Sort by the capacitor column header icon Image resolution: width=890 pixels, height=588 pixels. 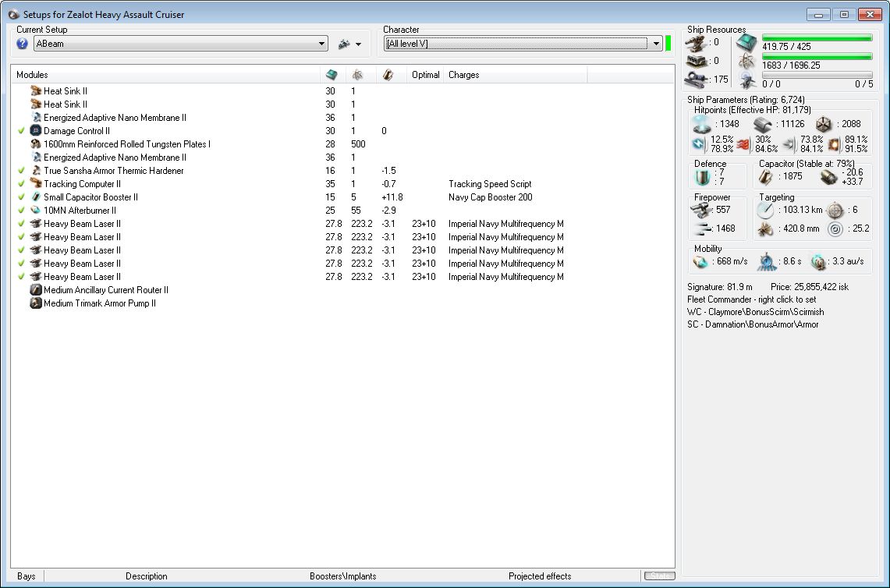point(388,75)
